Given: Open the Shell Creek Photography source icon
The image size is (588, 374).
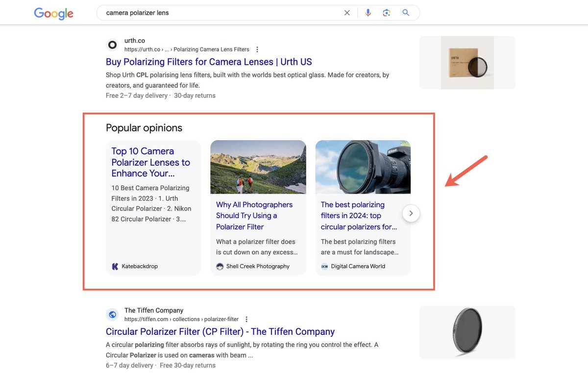Looking at the screenshot, I should (220, 267).
